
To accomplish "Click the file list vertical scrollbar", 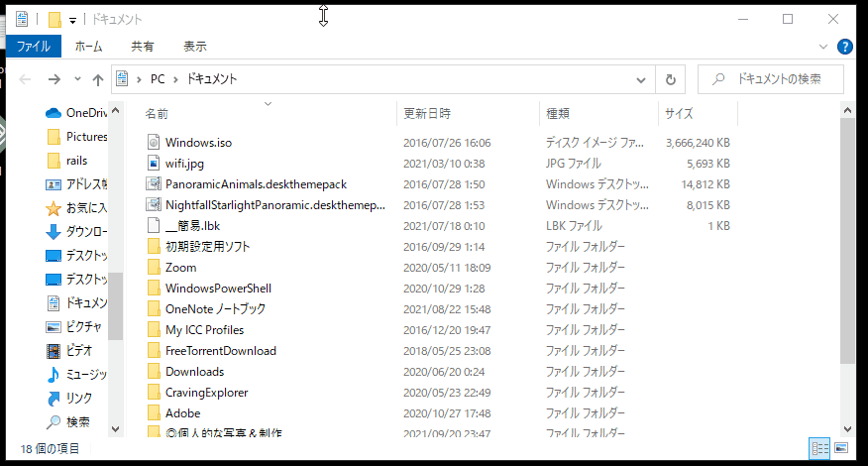I will (847, 270).
